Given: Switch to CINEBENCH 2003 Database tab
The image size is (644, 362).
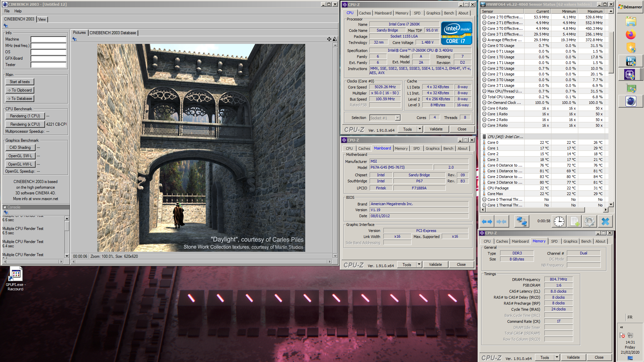Looking at the screenshot, I should (113, 33).
